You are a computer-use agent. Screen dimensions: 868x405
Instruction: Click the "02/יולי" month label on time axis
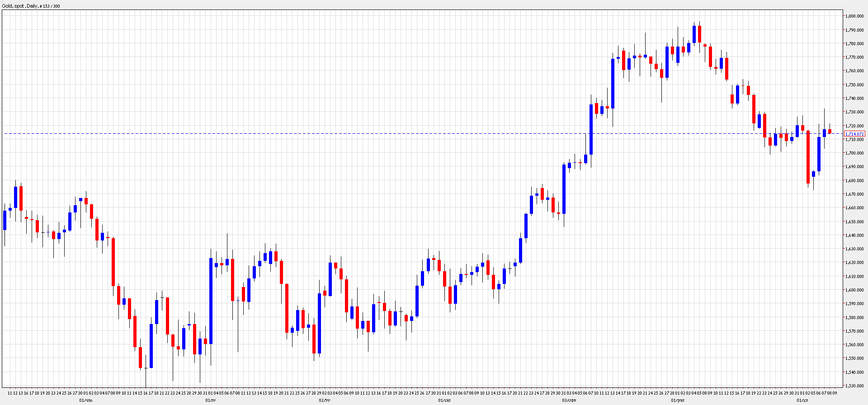[324, 400]
